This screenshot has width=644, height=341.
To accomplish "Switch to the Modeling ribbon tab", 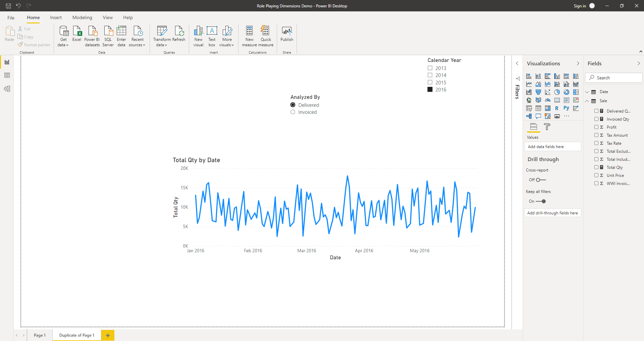I will coord(82,18).
